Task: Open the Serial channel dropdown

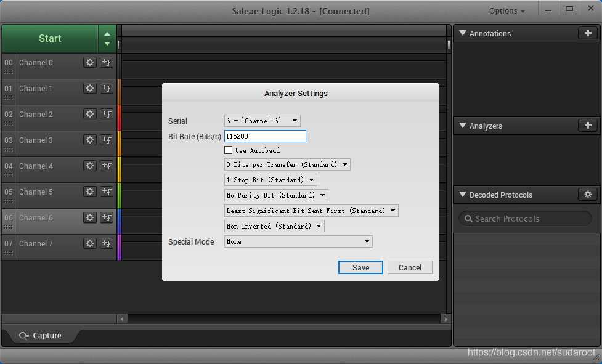Action: (262, 121)
